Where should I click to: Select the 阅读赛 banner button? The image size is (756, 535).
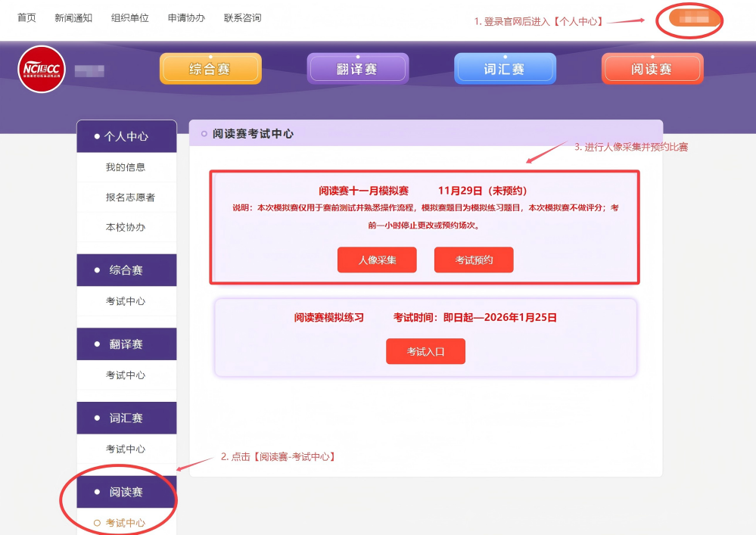pos(652,67)
